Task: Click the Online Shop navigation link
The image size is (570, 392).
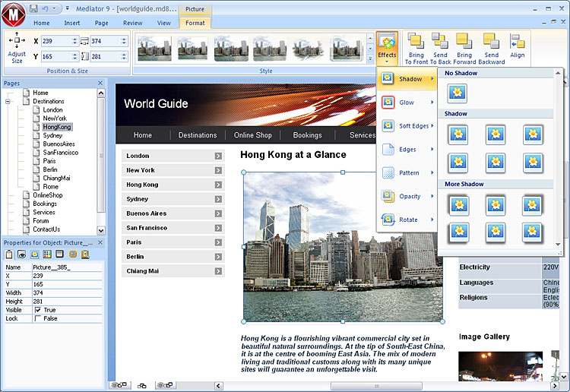Action: click(x=252, y=135)
